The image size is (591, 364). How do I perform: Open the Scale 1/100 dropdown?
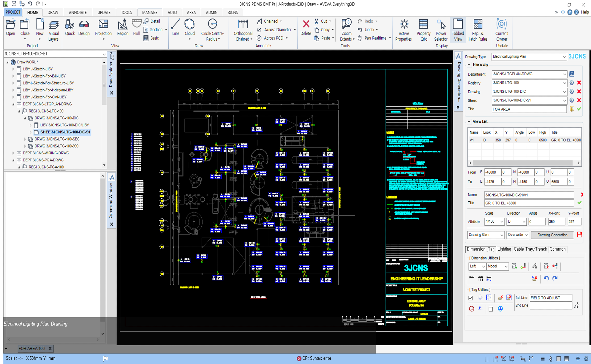click(x=502, y=222)
